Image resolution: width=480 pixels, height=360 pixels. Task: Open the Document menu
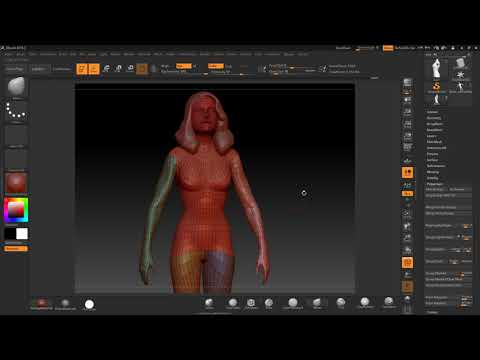48,54
